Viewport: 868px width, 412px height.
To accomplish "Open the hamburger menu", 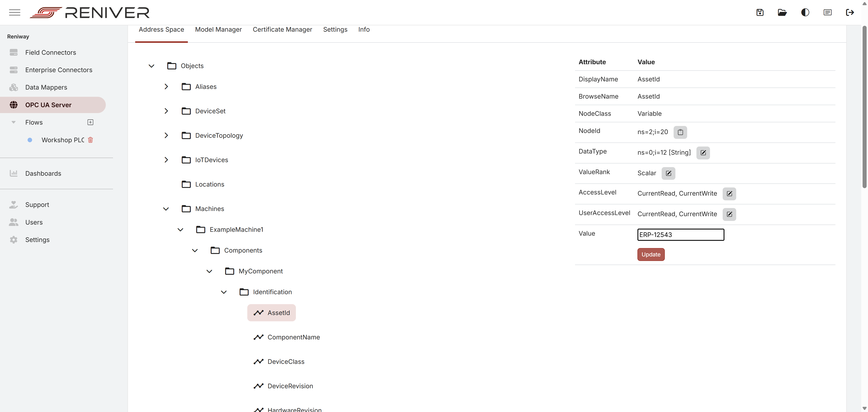I will (x=14, y=12).
